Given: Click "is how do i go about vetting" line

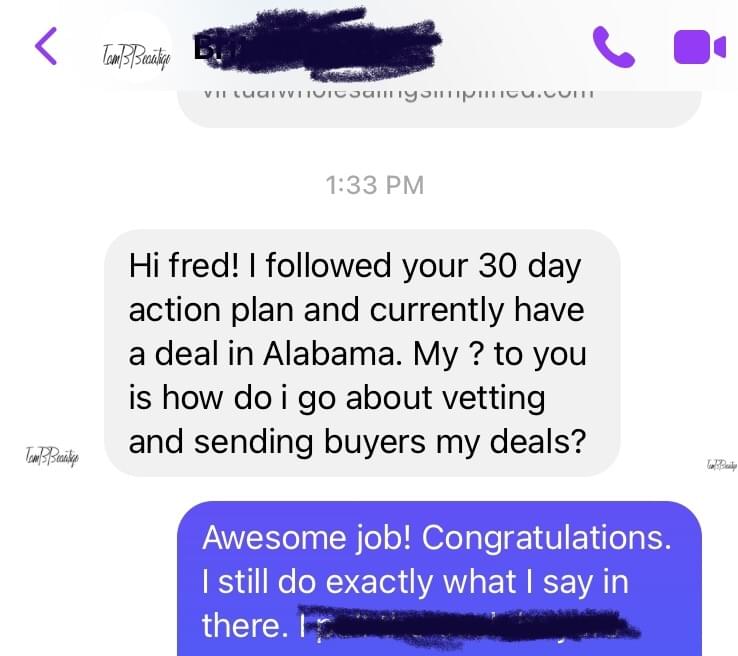Looking at the screenshot, I should [337, 397].
